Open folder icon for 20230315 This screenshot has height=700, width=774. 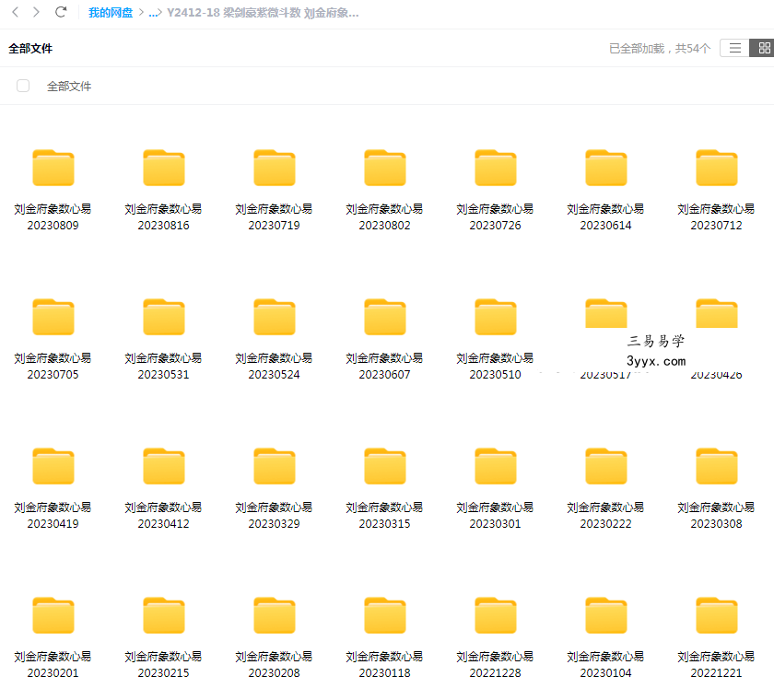(385, 467)
